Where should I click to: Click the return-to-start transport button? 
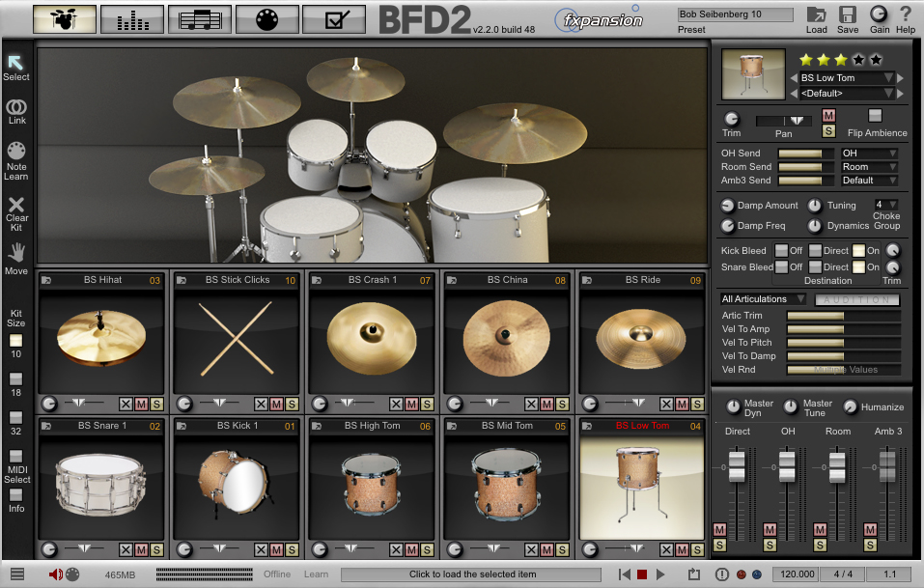[x=625, y=574]
